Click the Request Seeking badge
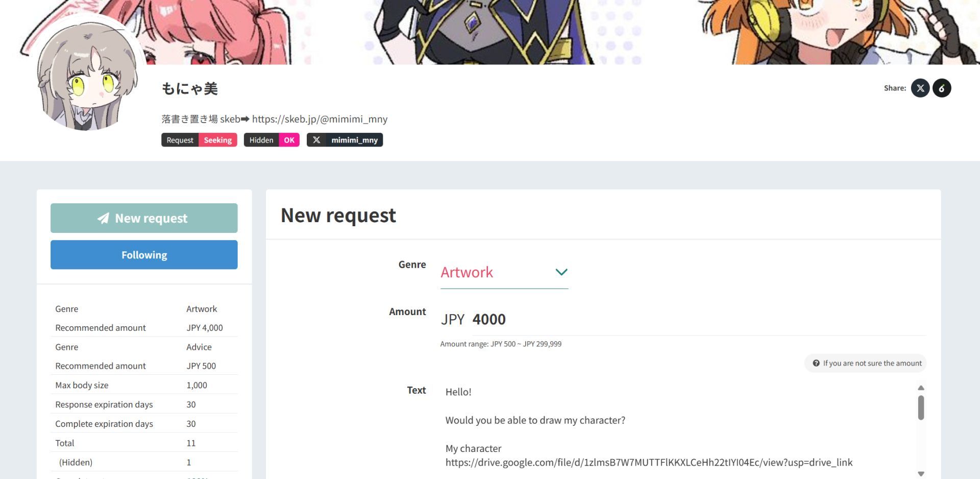 pyautogui.click(x=199, y=140)
